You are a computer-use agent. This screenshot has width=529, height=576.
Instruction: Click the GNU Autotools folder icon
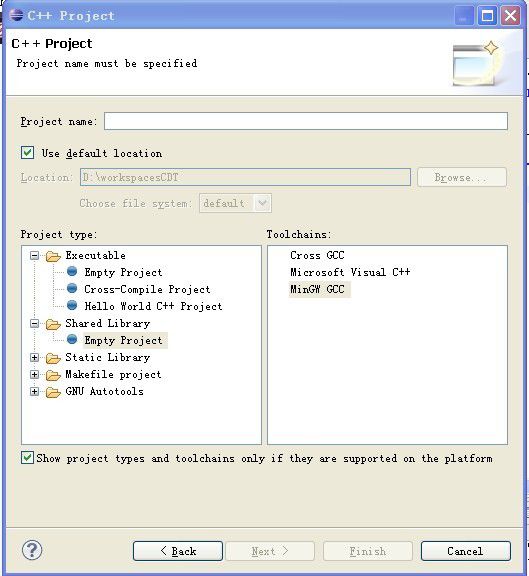53,392
